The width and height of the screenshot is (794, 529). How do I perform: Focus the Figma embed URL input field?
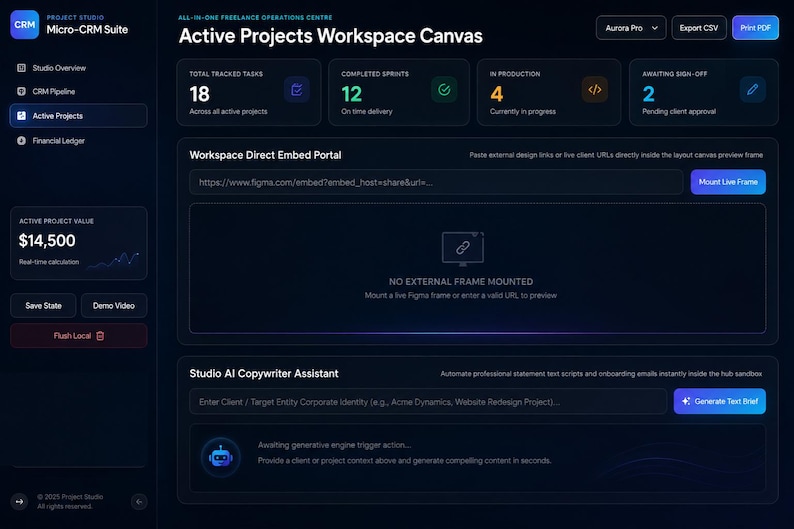tap(436, 182)
